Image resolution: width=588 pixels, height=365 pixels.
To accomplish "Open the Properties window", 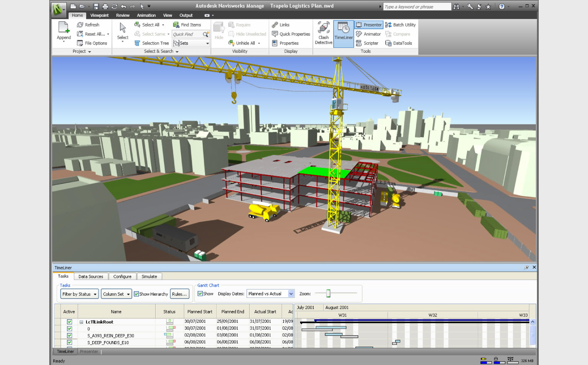I will pos(285,43).
